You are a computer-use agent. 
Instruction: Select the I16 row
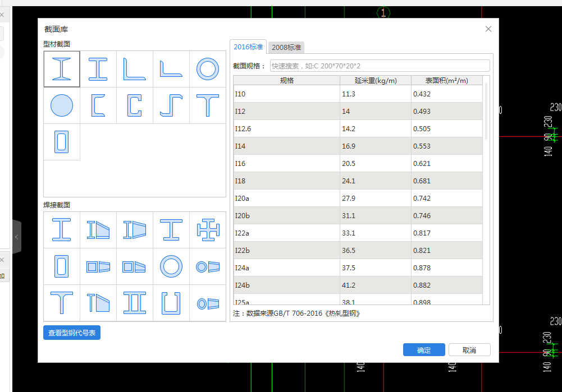[358, 163]
